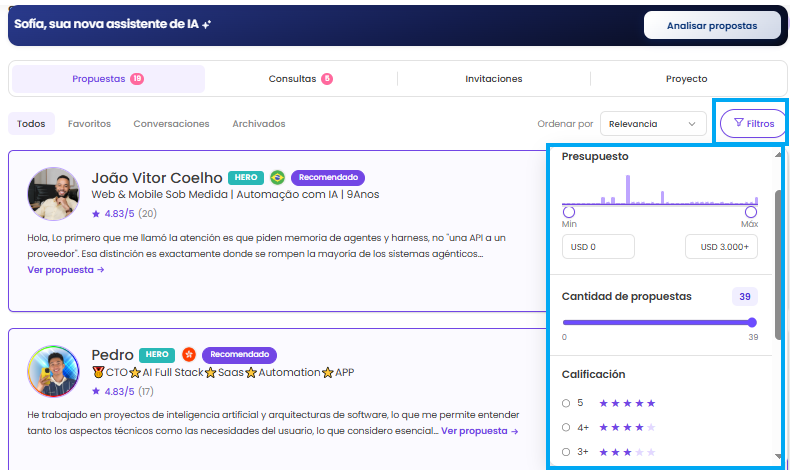Image resolution: width=790 pixels, height=470 pixels.
Task: Click João Vitor Coelho's Recomendado badge
Action: click(x=328, y=177)
